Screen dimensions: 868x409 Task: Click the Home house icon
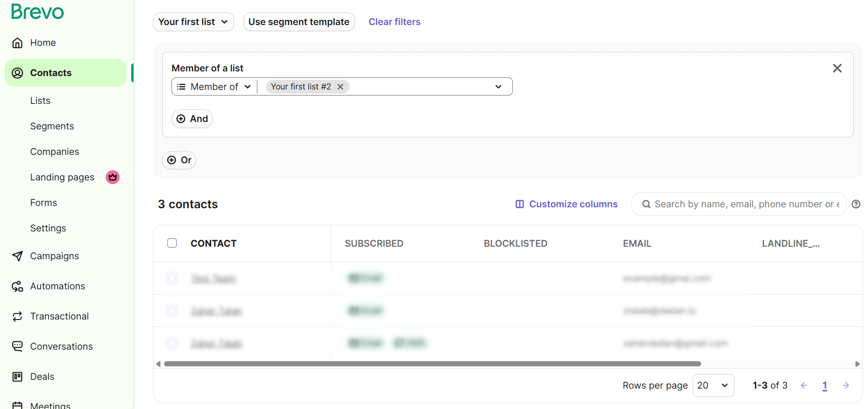point(18,43)
